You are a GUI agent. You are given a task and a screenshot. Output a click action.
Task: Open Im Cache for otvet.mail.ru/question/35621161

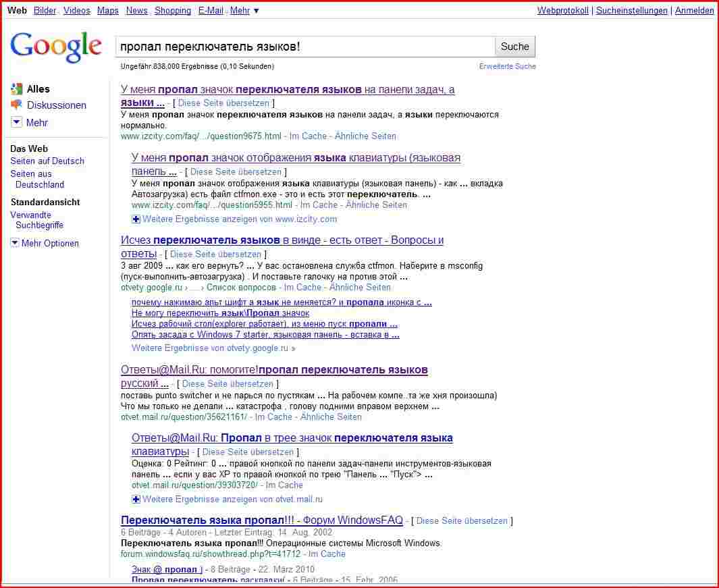click(273, 417)
